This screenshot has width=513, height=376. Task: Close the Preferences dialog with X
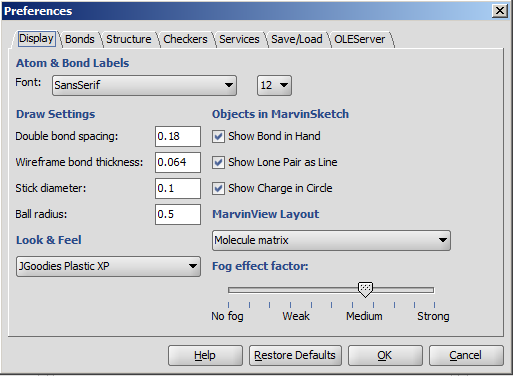point(500,11)
